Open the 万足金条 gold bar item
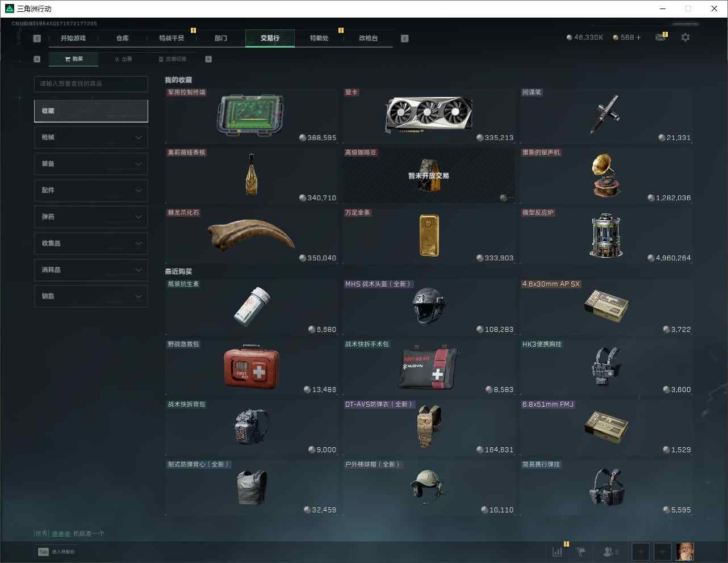728x563 pixels. [428, 236]
